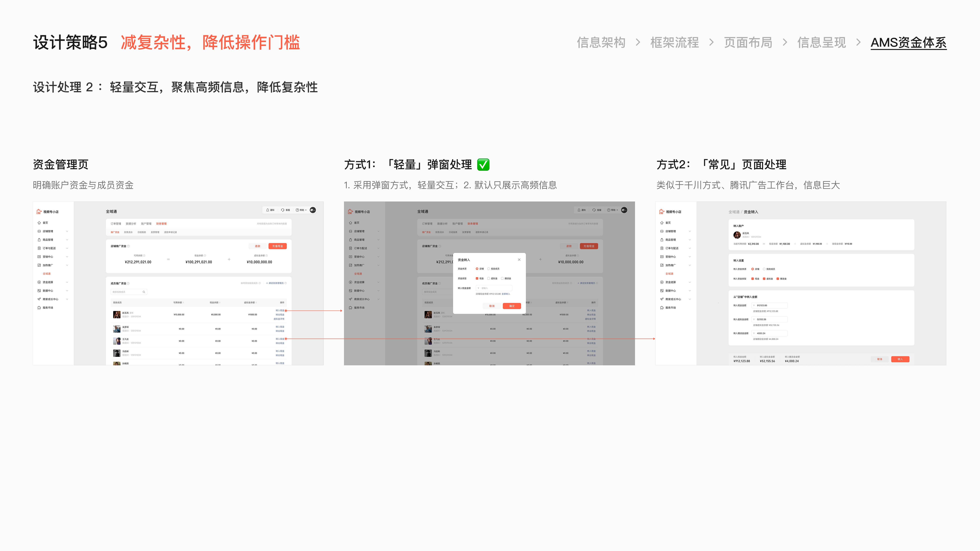
Task: Click 客服 headset icon in 资金管理页 mockup
Action: (282, 210)
